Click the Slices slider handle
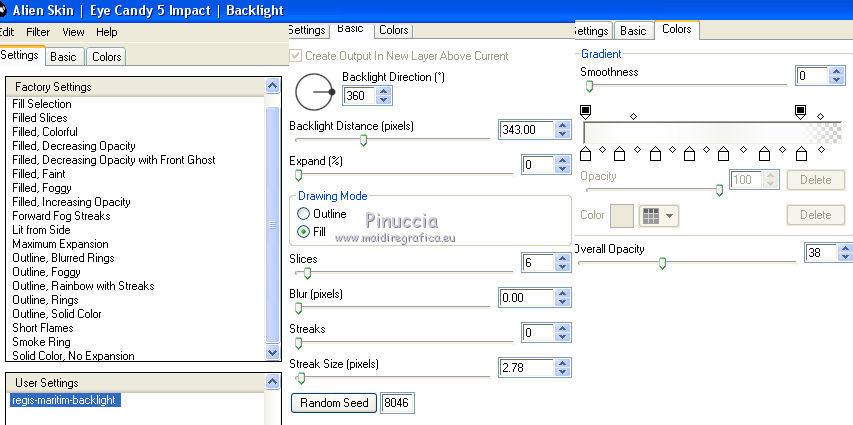Viewport: 853px width, 425px height. coord(307,273)
